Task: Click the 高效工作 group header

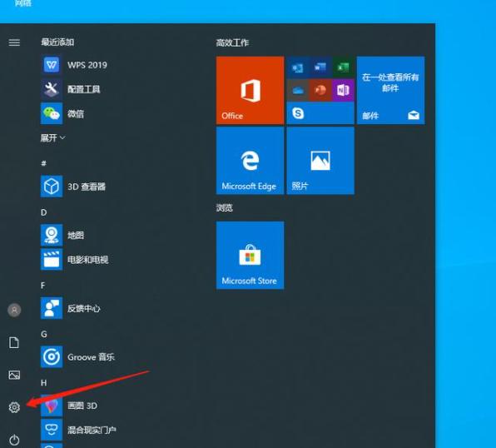Action: coord(232,42)
